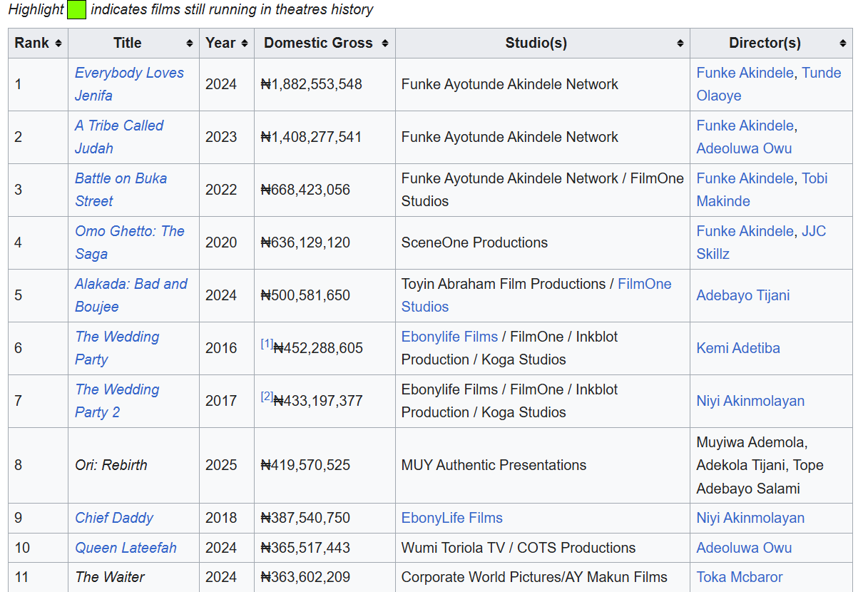Click Domestic Gross sort arrows icon

pos(385,44)
